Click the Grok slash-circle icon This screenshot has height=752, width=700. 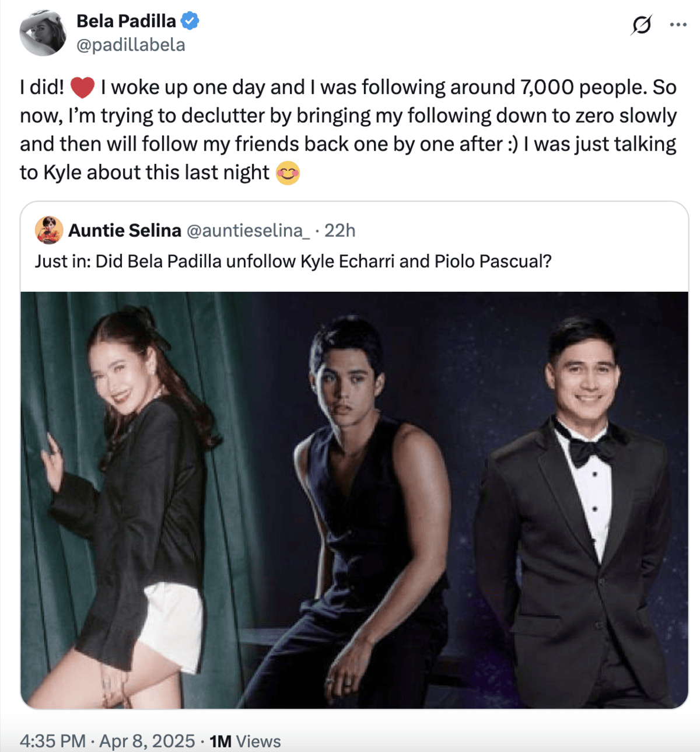641,25
